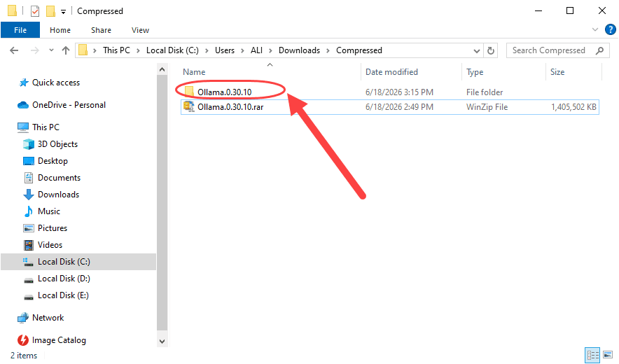Image resolution: width=619 pixels, height=364 pixels.
Task: Click the WinZip File type cell
Action: [487, 107]
